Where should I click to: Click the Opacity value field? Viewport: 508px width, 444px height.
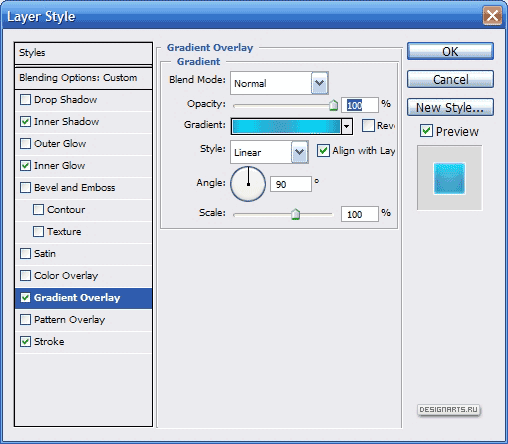(x=360, y=105)
